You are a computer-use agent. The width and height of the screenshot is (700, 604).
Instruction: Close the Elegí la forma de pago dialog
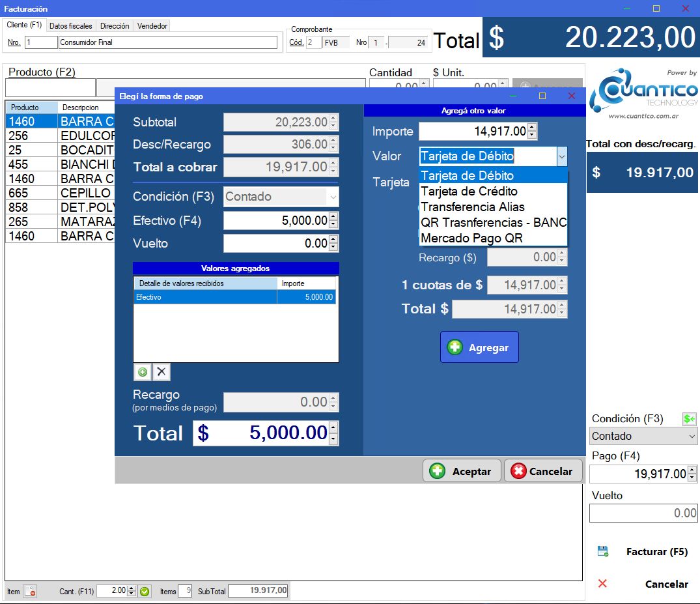(x=572, y=96)
